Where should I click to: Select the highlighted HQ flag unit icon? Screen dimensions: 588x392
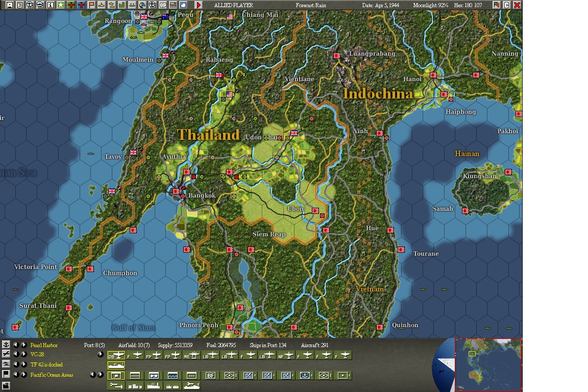point(116,376)
